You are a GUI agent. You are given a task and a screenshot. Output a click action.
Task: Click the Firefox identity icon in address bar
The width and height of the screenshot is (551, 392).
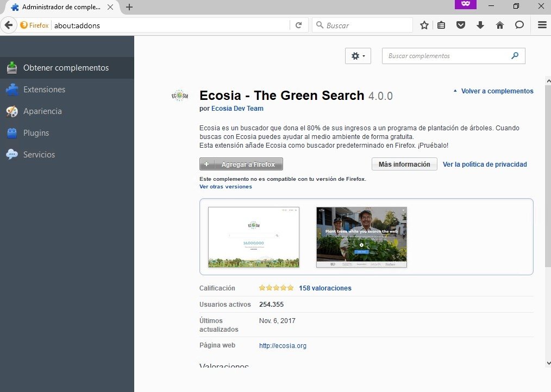point(24,26)
